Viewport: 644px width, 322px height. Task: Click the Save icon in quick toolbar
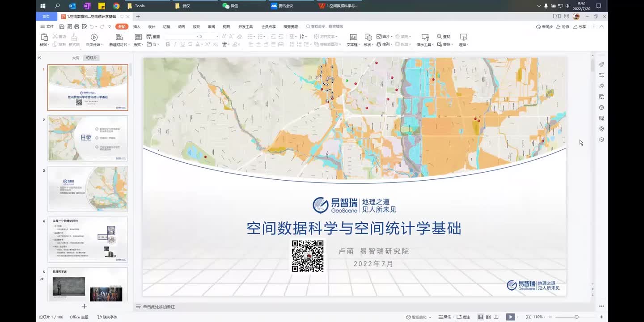pos(63,27)
